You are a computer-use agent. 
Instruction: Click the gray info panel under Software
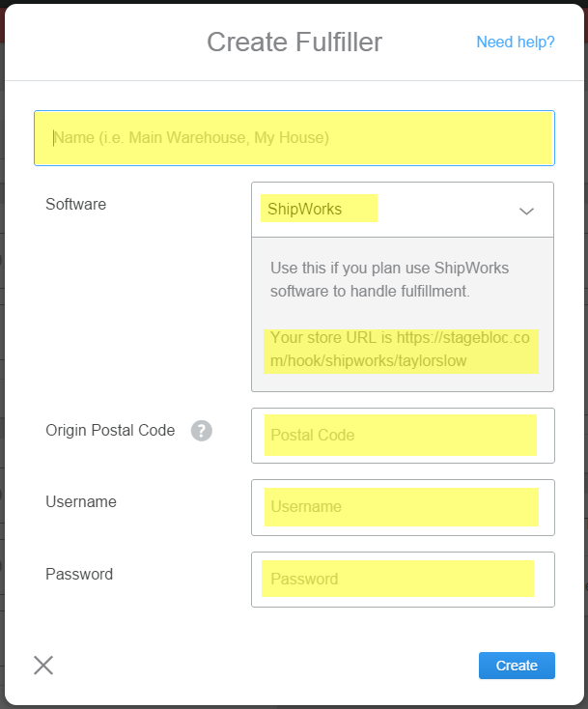pos(403,314)
